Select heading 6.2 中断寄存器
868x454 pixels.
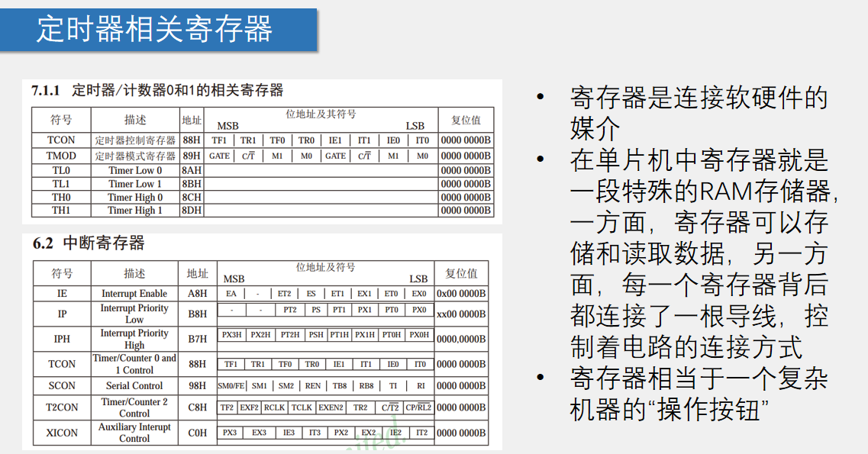(89, 243)
